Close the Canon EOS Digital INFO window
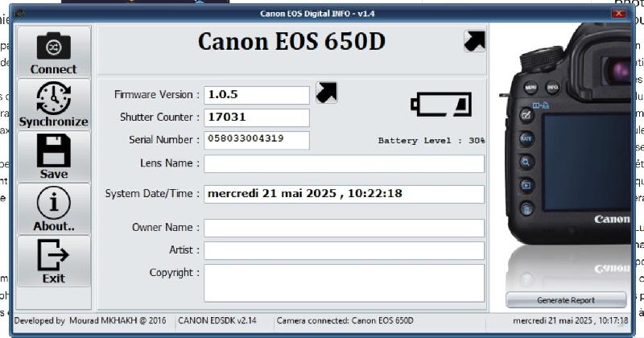 click(x=618, y=14)
